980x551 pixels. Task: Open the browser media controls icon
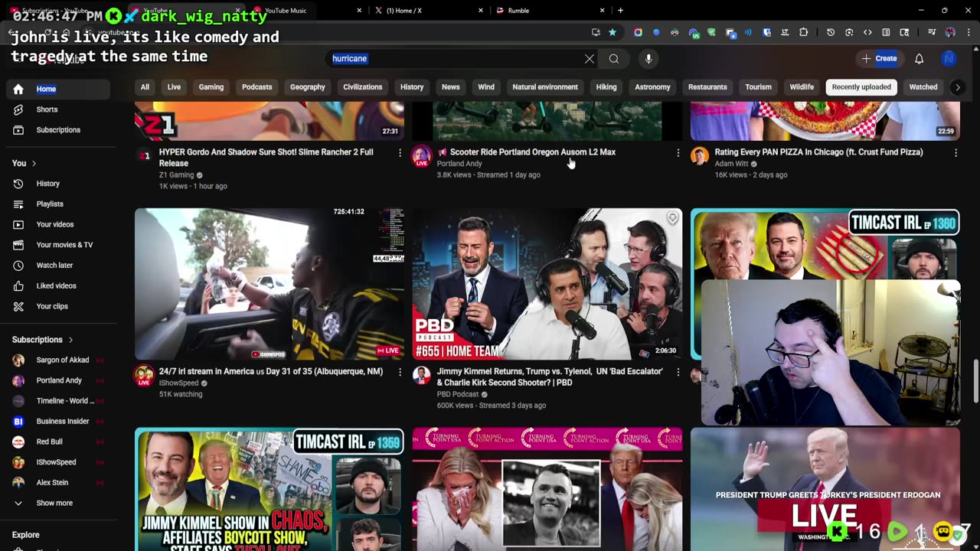pyautogui.click(x=932, y=32)
